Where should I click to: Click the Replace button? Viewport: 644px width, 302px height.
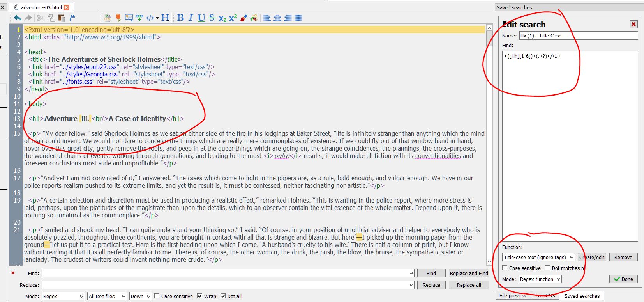[x=431, y=285]
